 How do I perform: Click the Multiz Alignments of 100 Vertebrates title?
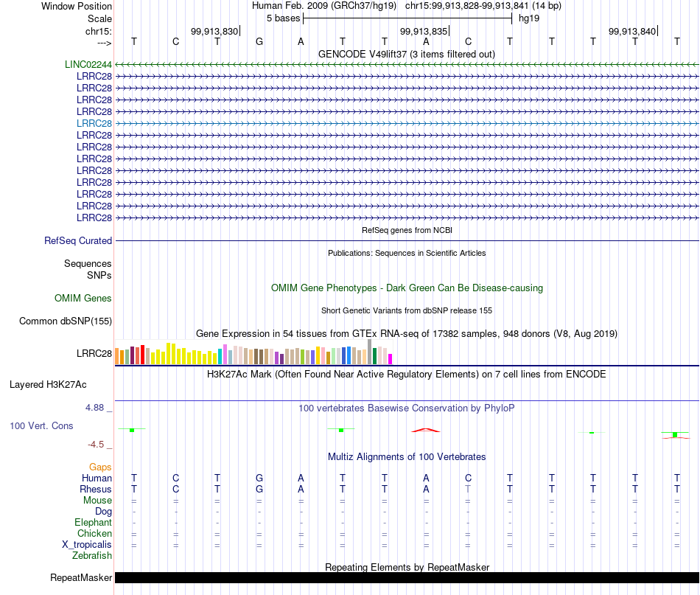(x=407, y=456)
